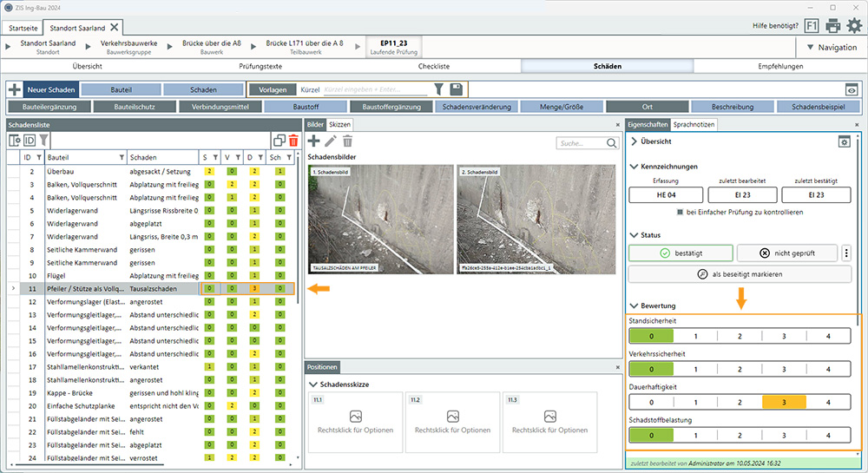Set Standsicherheit rating to 2

(740, 336)
